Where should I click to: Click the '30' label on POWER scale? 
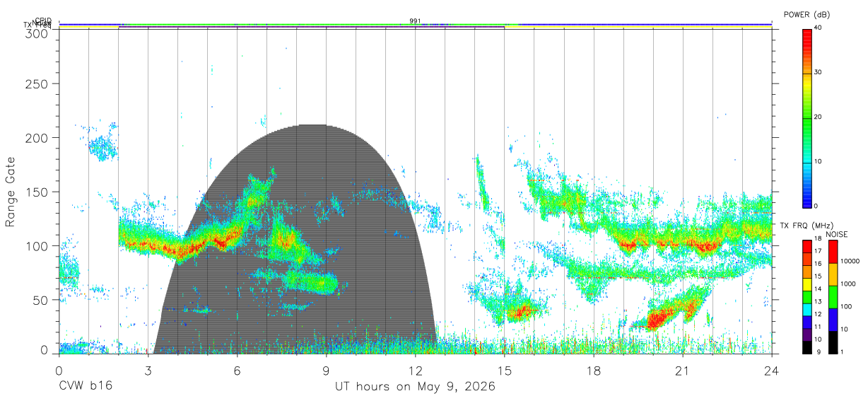pos(817,72)
